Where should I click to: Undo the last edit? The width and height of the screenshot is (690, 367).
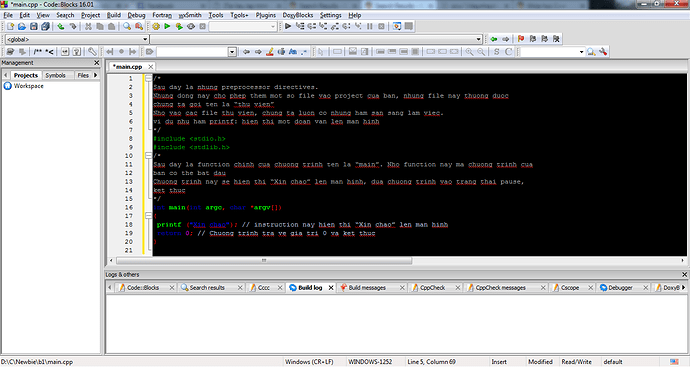point(61,26)
